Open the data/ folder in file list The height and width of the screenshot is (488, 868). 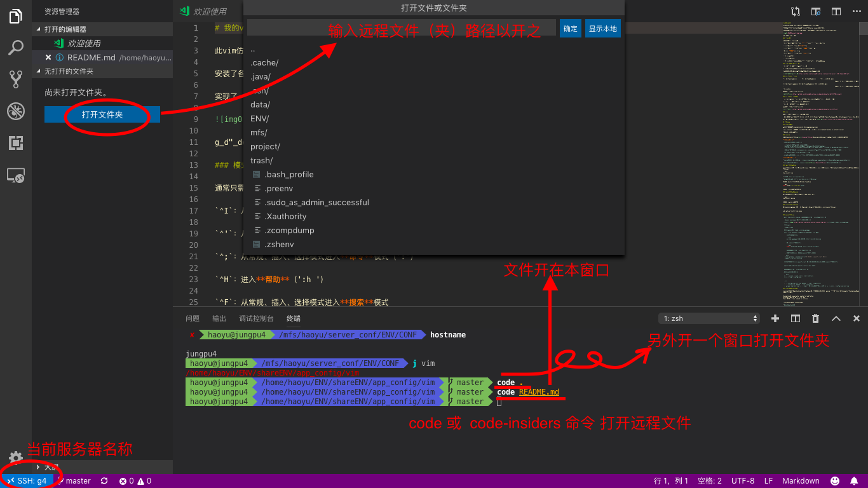click(x=260, y=105)
